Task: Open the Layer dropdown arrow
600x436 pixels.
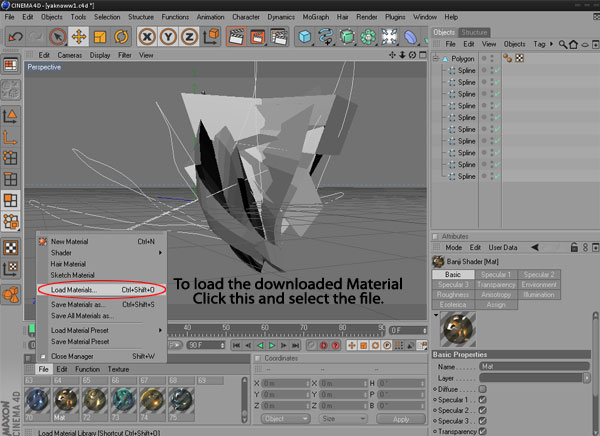Action: coord(587,378)
